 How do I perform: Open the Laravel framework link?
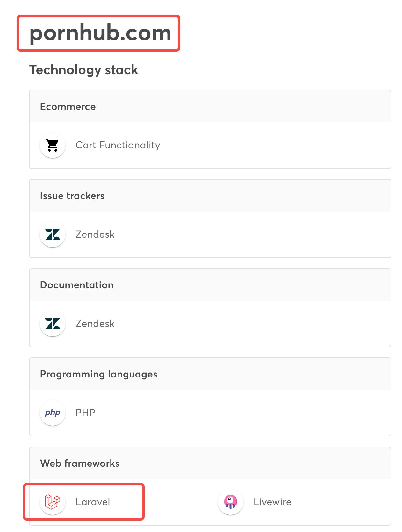coord(93,502)
